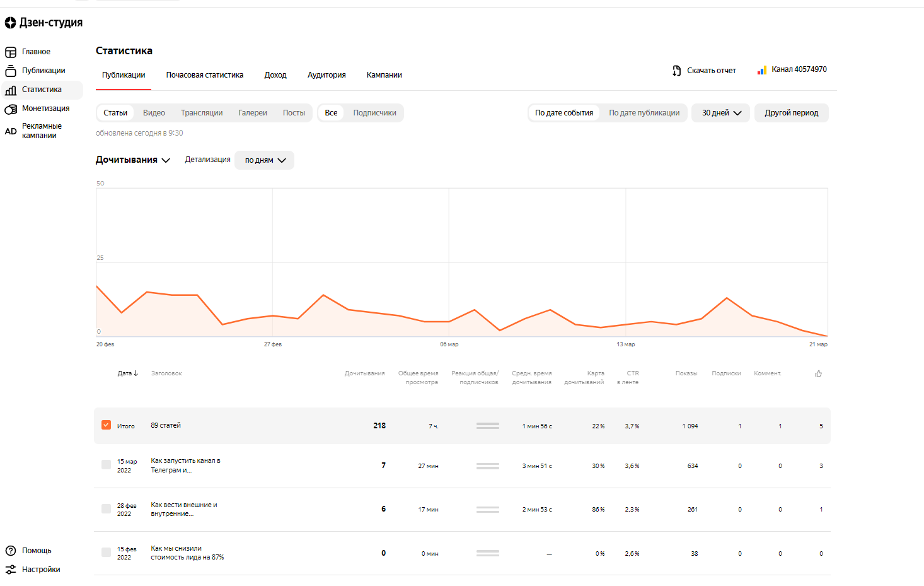
Task: Sort table by Дата column header
Action: pyautogui.click(x=127, y=373)
